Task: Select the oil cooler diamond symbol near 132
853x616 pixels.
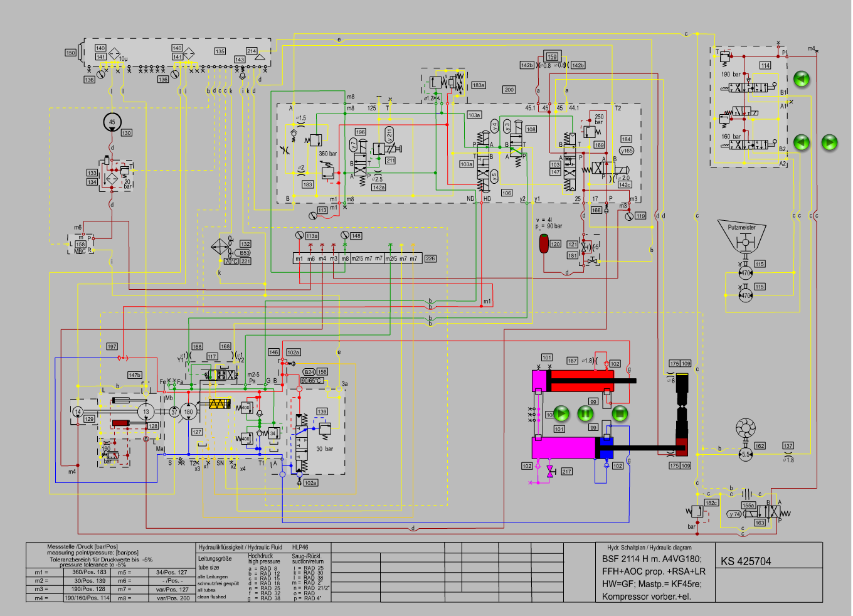Action: (x=221, y=246)
